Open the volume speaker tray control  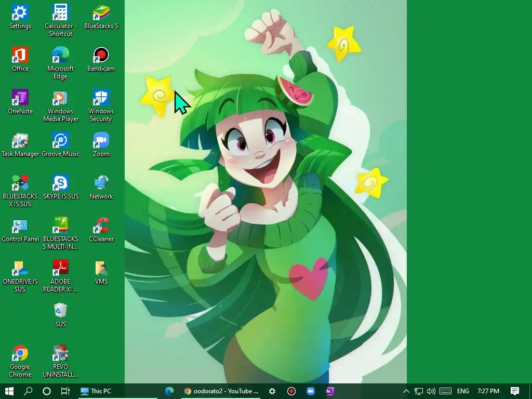point(431,391)
